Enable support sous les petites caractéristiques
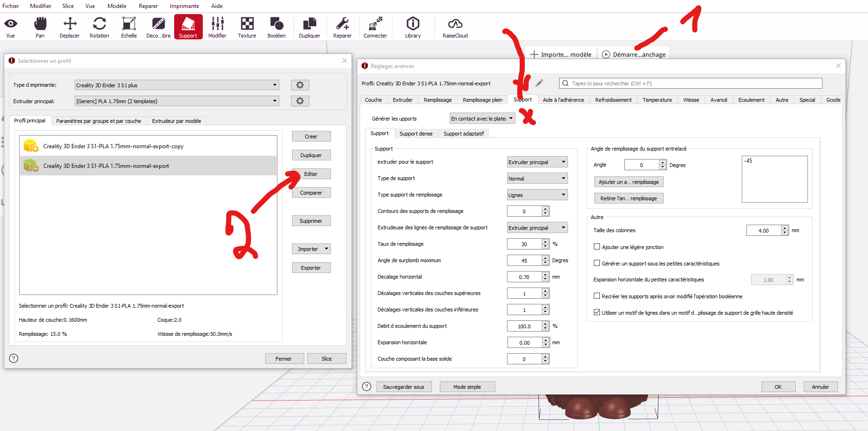 coord(597,263)
